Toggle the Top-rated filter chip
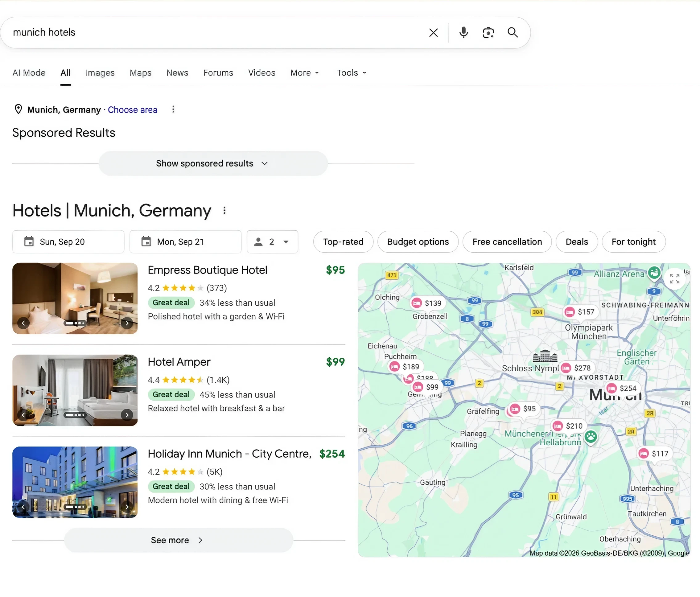Viewport: 700px width, 597px height. tap(343, 241)
